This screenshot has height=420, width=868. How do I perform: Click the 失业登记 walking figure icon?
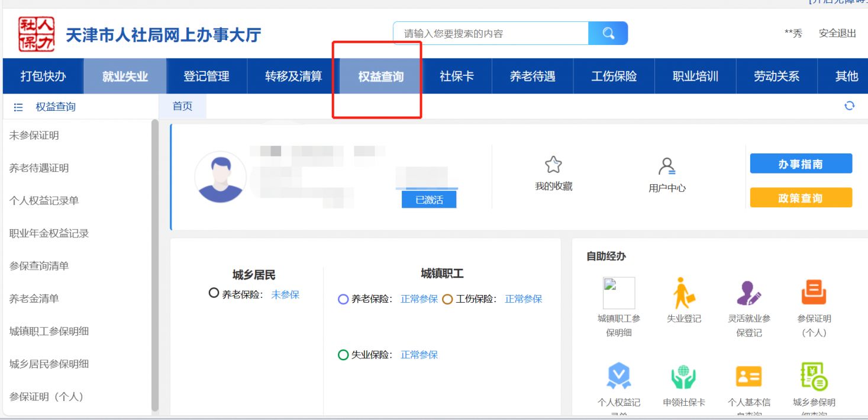[x=683, y=293]
